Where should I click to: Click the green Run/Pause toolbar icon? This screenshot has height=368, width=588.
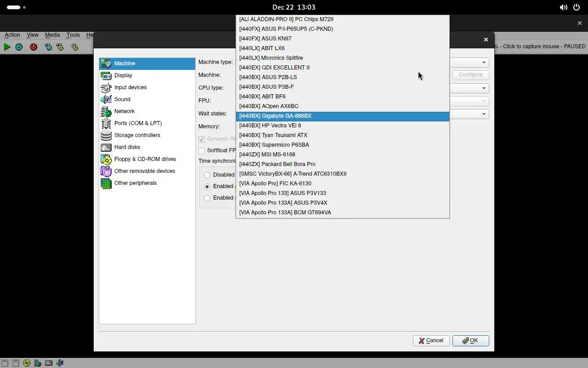pyautogui.click(x=7, y=47)
